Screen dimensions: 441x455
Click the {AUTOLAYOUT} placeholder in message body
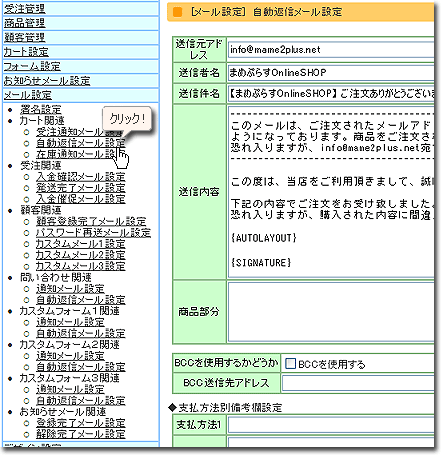click(263, 238)
